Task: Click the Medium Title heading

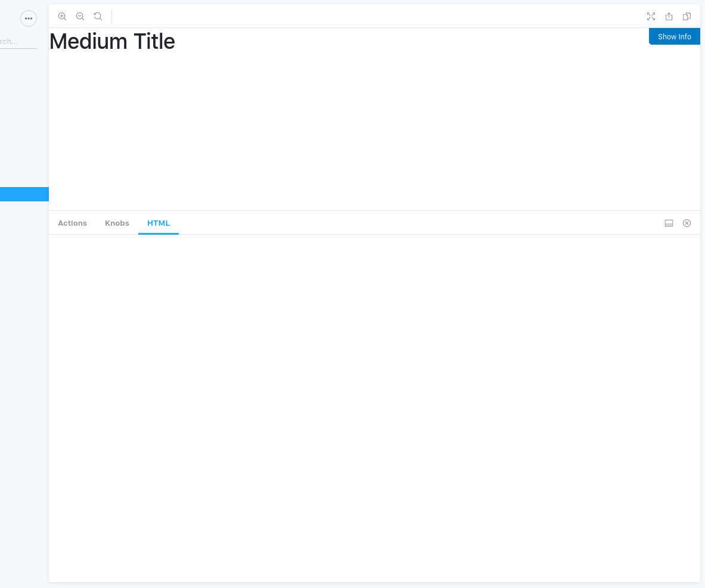Action: pyautogui.click(x=112, y=41)
